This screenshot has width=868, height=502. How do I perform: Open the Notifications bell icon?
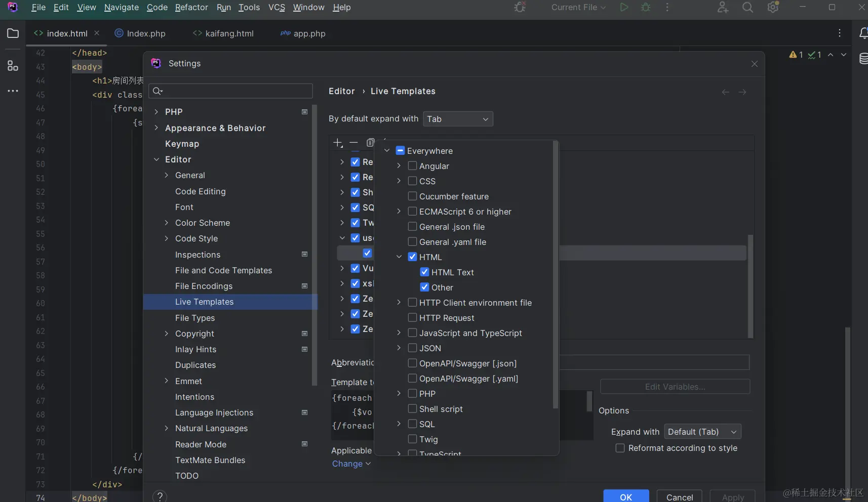[863, 33]
